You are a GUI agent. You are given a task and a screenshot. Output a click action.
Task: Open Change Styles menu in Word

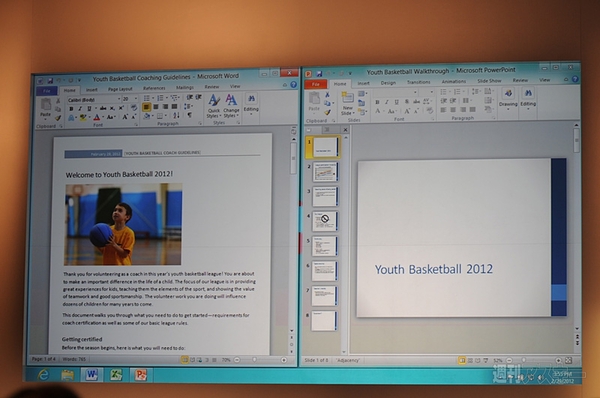click(231, 106)
